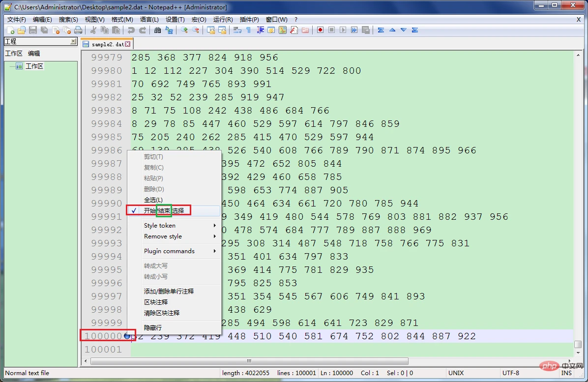Click the Print toolbar icon
Viewport: 588px width, 382px height.
(x=78, y=30)
